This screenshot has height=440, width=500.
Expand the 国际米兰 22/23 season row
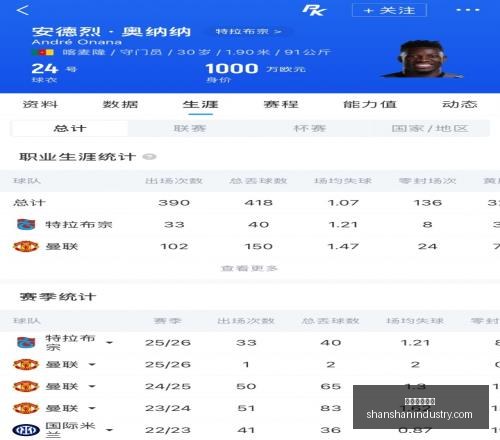[109, 430]
